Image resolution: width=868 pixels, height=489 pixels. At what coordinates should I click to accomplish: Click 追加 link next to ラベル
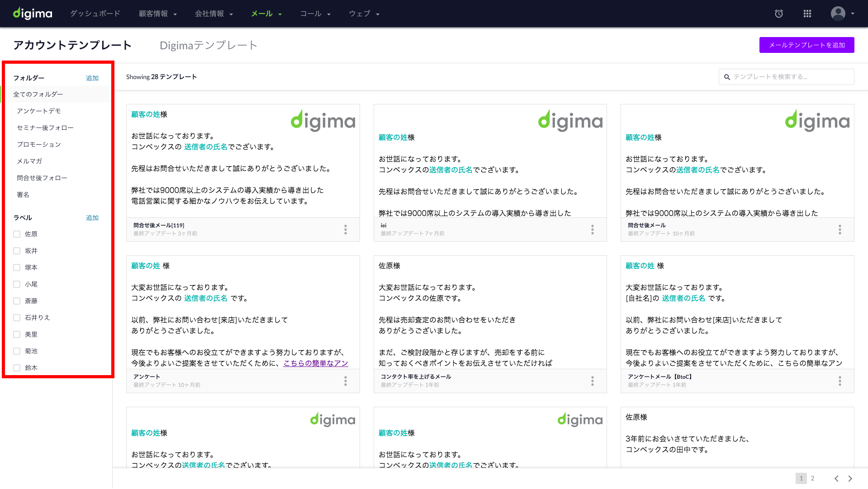click(x=92, y=218)
